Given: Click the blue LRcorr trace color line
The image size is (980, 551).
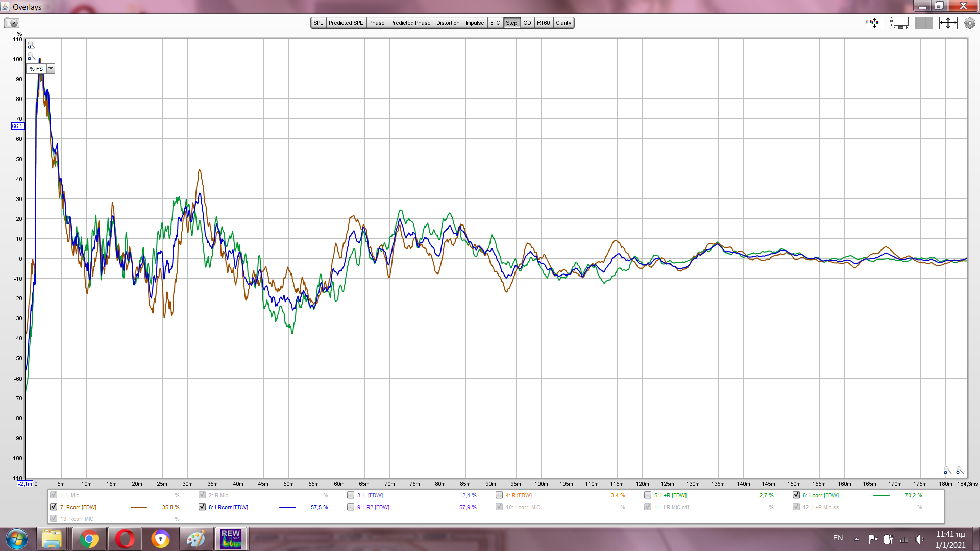Looking at the screenshot, I should click(287, 507).
